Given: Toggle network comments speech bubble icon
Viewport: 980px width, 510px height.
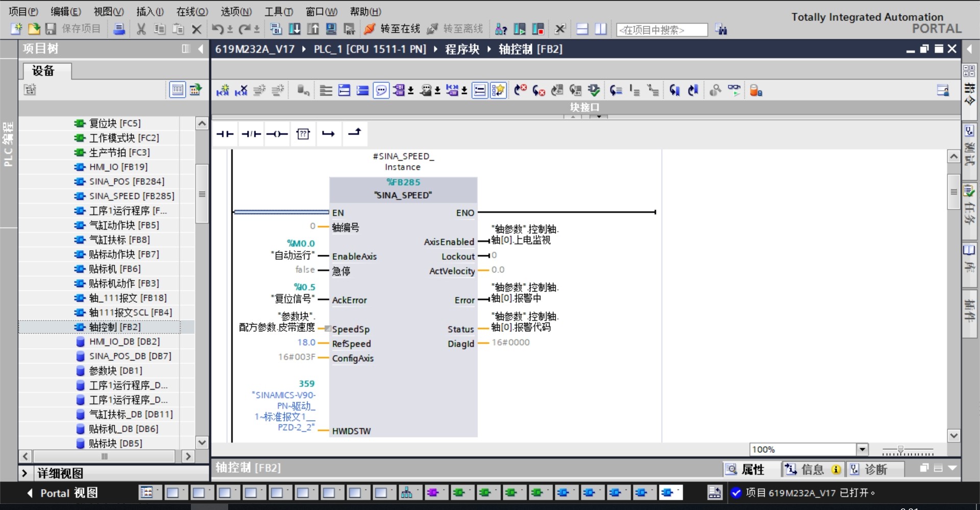Looking at the screenshot, I should pos(381,91).
